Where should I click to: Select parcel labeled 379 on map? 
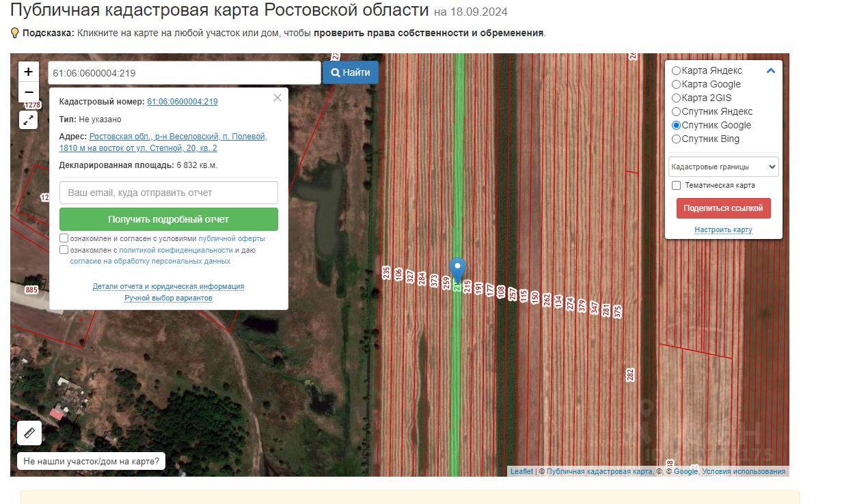[582, 306]
